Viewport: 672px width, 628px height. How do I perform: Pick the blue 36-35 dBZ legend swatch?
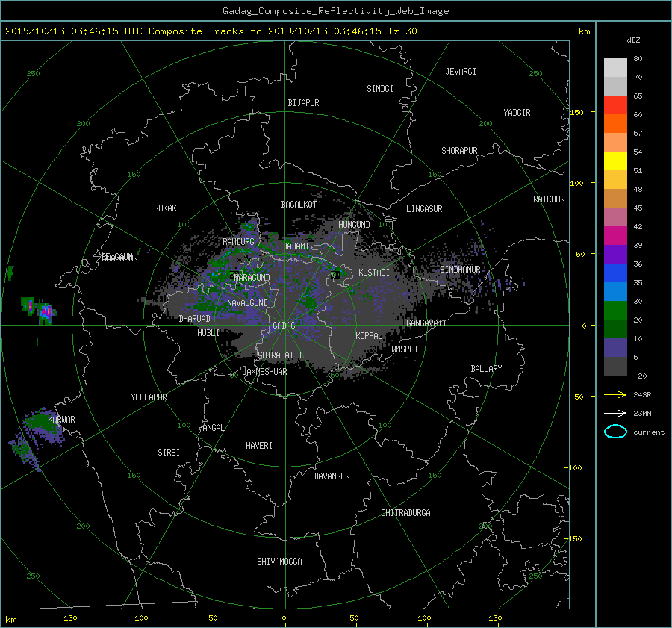pyautogui.click(x=615, y=273)
